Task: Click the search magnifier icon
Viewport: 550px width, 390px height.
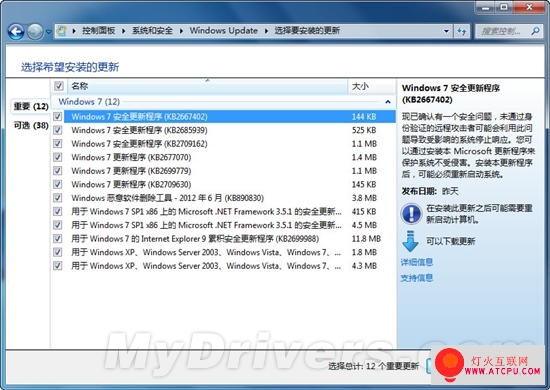Action: pos(535,31)
